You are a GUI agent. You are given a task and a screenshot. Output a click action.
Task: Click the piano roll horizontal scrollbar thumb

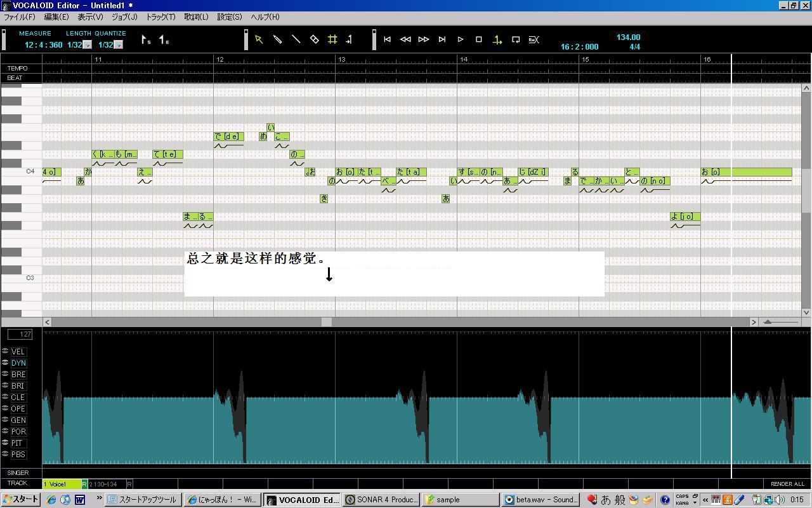coord(327,322)
